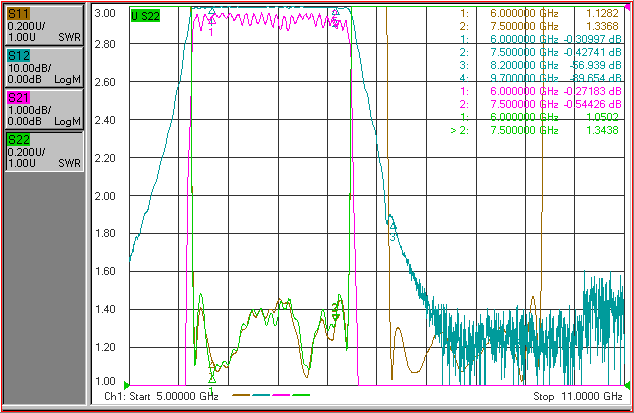Click the 2.00 Y-axis scale label

[105, 196]
